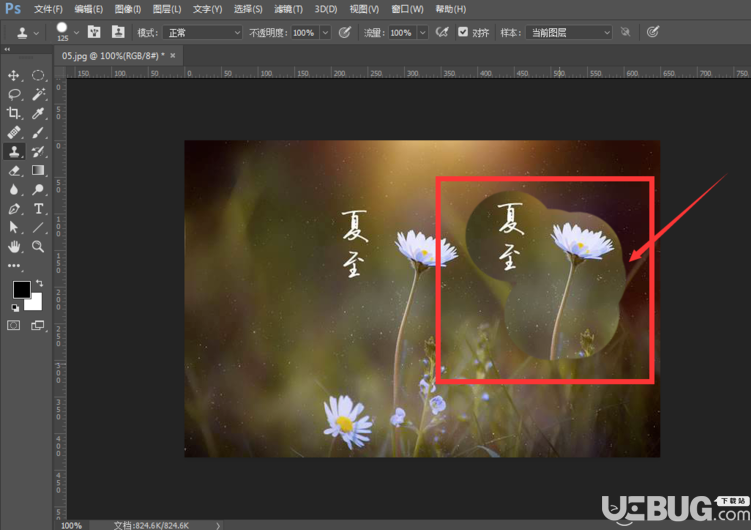Open the Window (窗口) menu

pyautogui.click(x=407, y=9)
